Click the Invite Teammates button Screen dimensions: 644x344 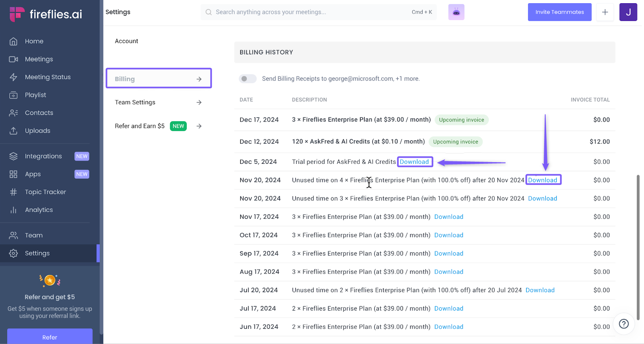pos(559,12)
